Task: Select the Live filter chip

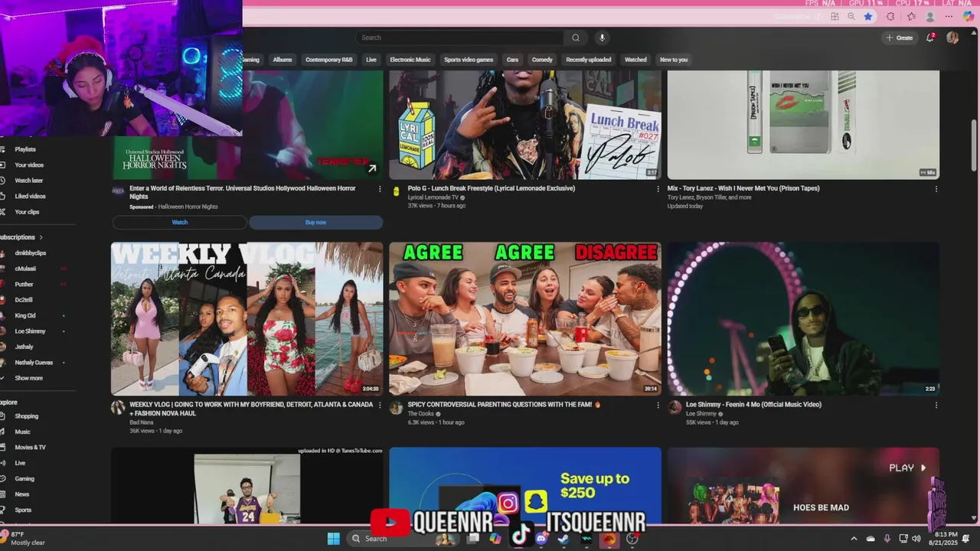Action: point(371,60)
